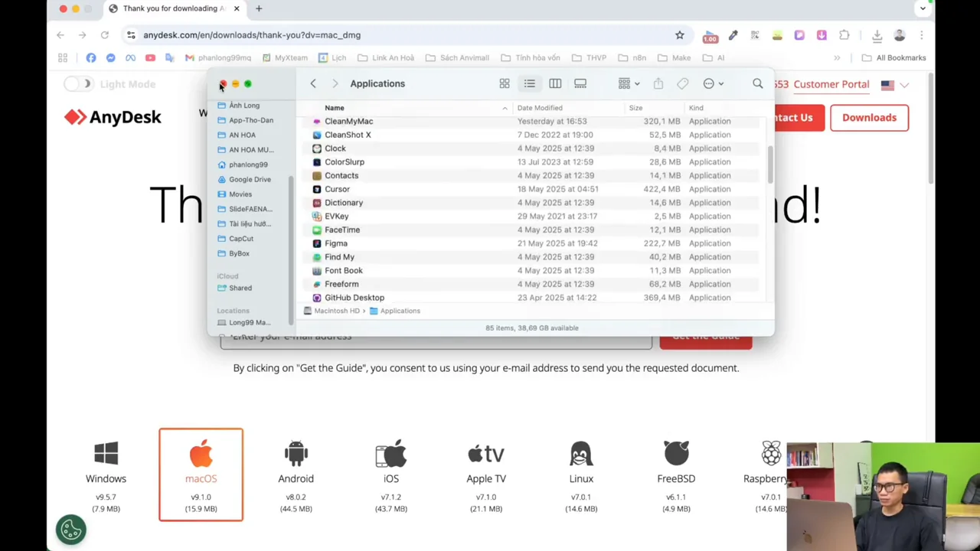Select the FreeBSD download option
Image resolution: width=980 pixels, height=551 pixels.
click(676, 474)
